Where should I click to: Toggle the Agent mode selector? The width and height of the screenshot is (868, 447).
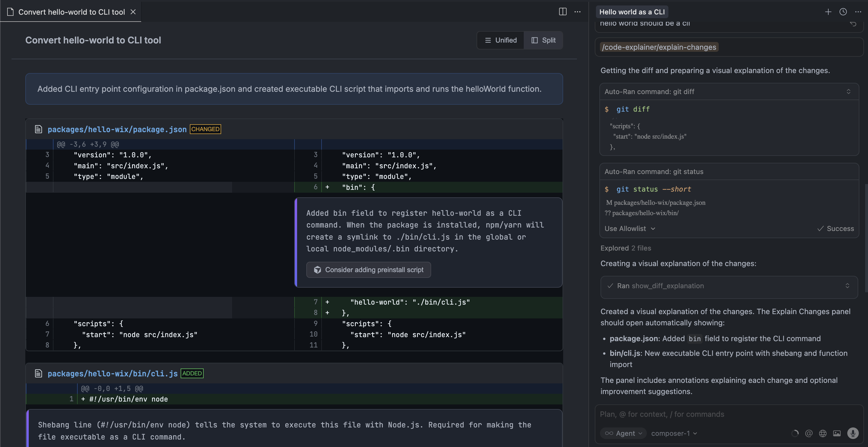point(623,433)
